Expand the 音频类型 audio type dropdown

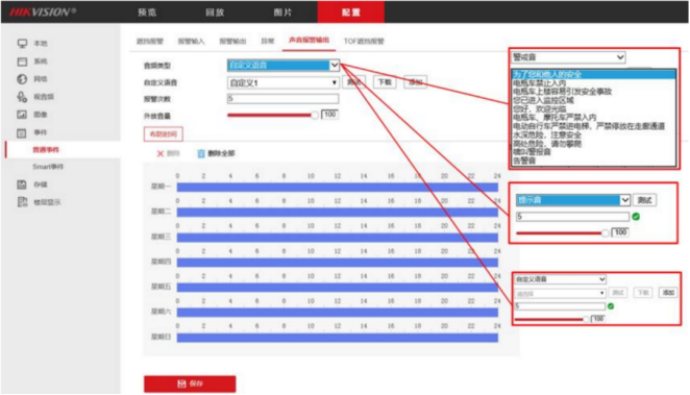click(334, 65)
